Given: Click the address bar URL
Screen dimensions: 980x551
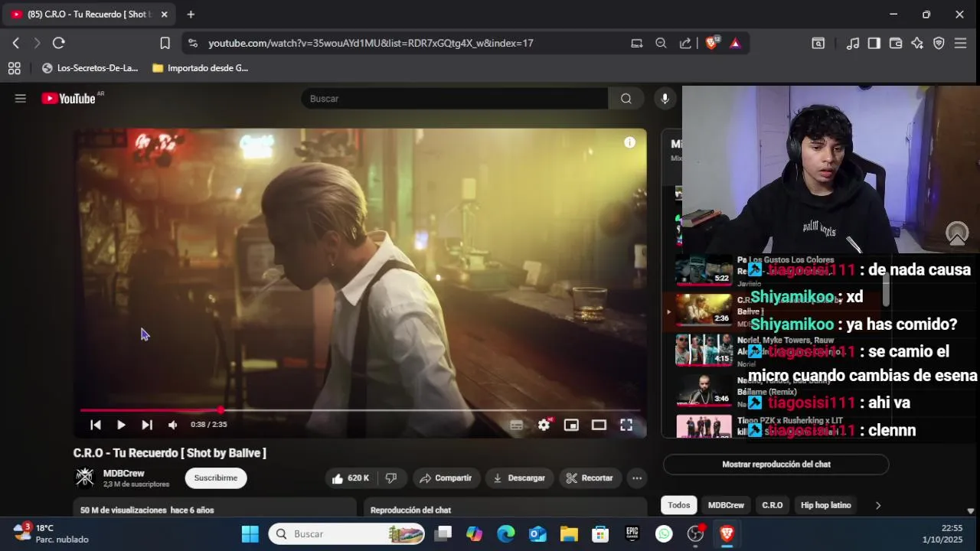Looking at the screenshot, I should point(371,43).
